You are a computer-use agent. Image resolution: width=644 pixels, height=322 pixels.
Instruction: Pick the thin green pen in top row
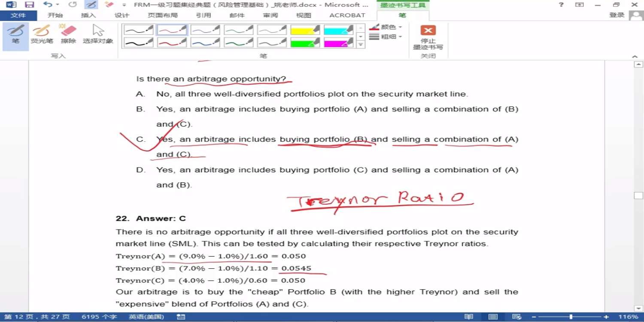coord(239,30)
